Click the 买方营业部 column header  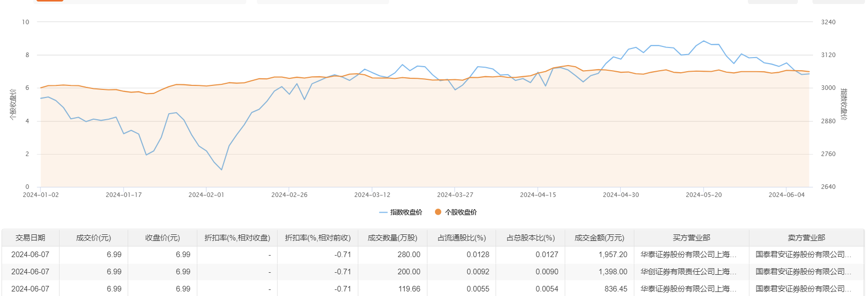coord(691,238)
